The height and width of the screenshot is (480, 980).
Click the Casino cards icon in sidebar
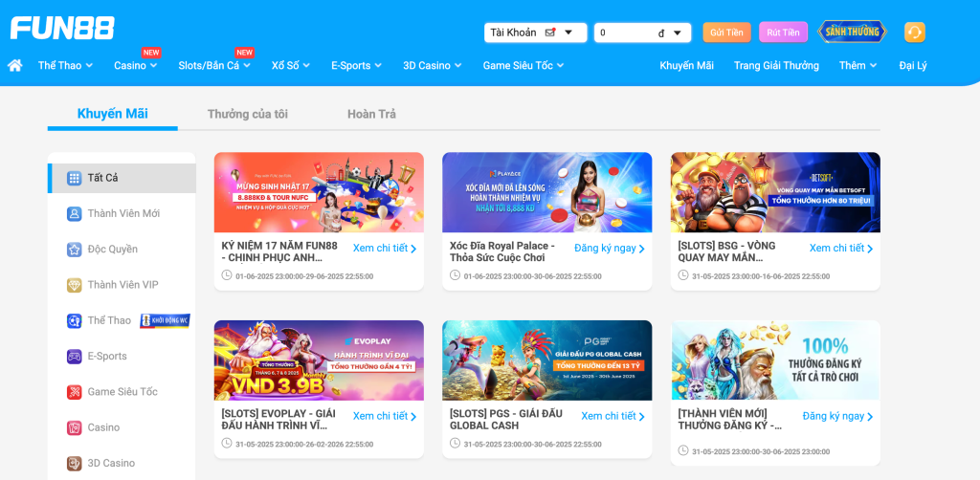click(x=75, y=427)
